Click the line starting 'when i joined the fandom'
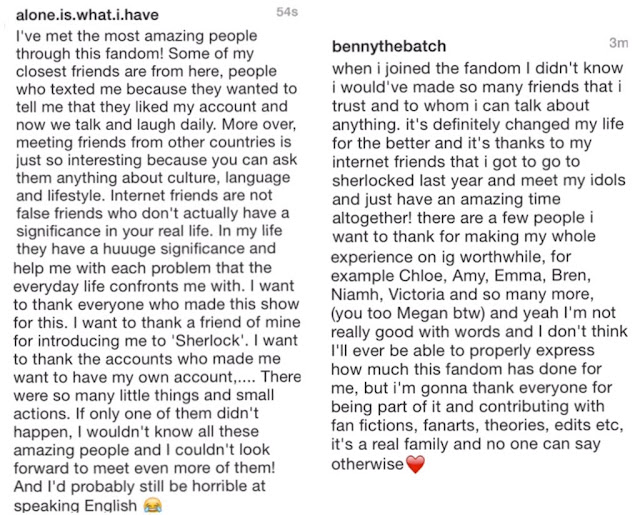 point(478,68)
